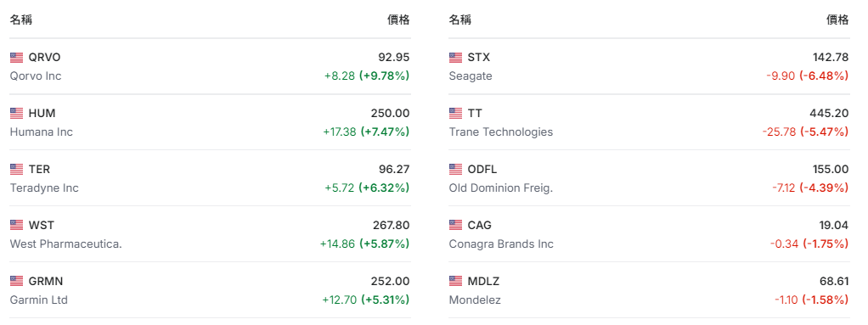The width and height of the screenshot is (868, 325).
Task: Open the West Pharmaceutica. listing
Action: click(66, 244)
